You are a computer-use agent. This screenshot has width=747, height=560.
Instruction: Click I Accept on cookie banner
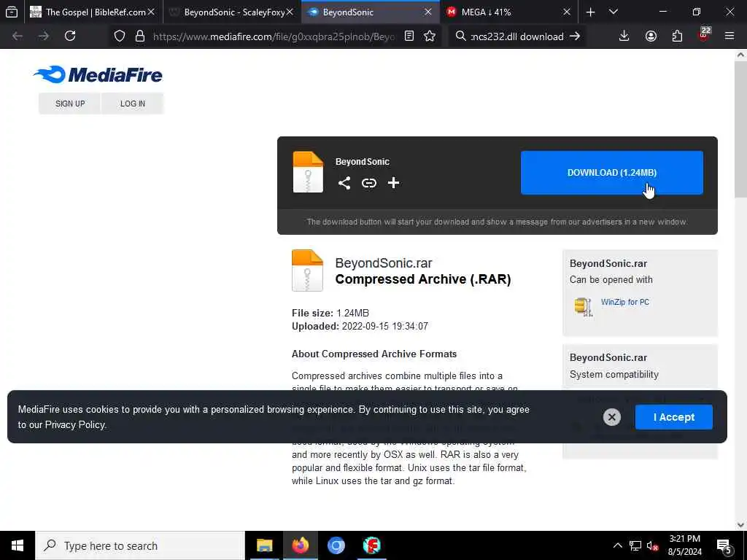673,417
